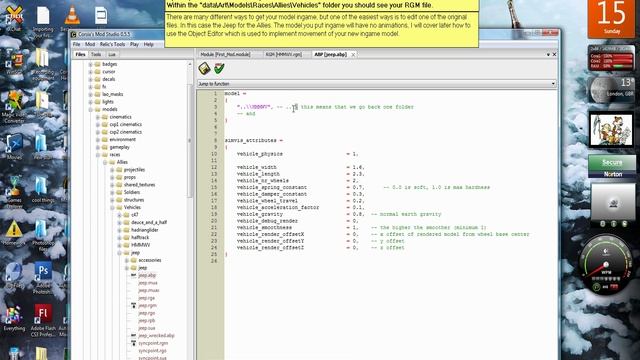640x360 pixels.
Task: Expand the HMMWV folder
Action: click(120, 245)
